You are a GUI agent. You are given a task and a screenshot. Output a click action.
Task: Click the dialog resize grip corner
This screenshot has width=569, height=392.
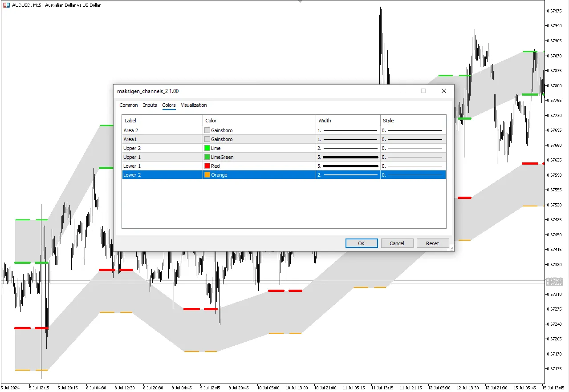pos(451,249)
